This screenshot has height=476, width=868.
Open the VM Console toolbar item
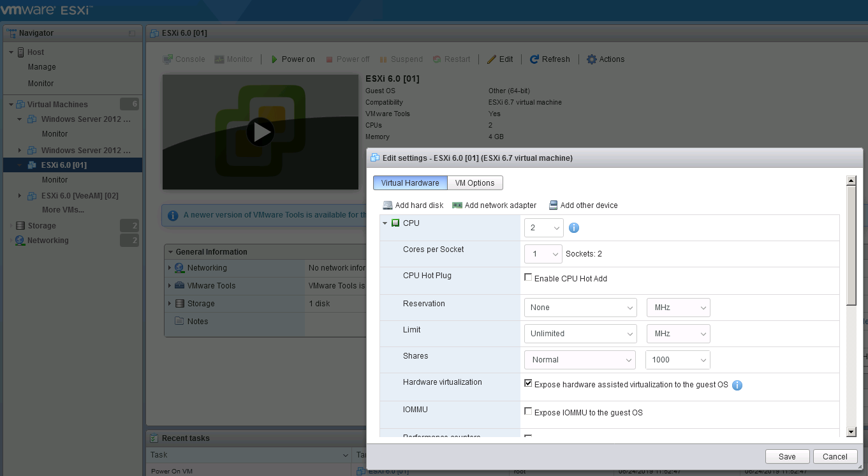tap(184, 59)
